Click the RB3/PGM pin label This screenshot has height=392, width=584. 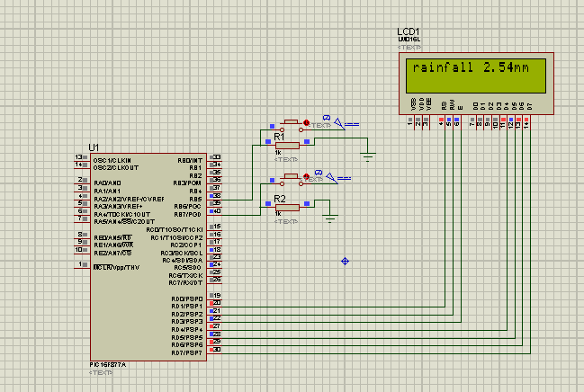tap(187, 183)
